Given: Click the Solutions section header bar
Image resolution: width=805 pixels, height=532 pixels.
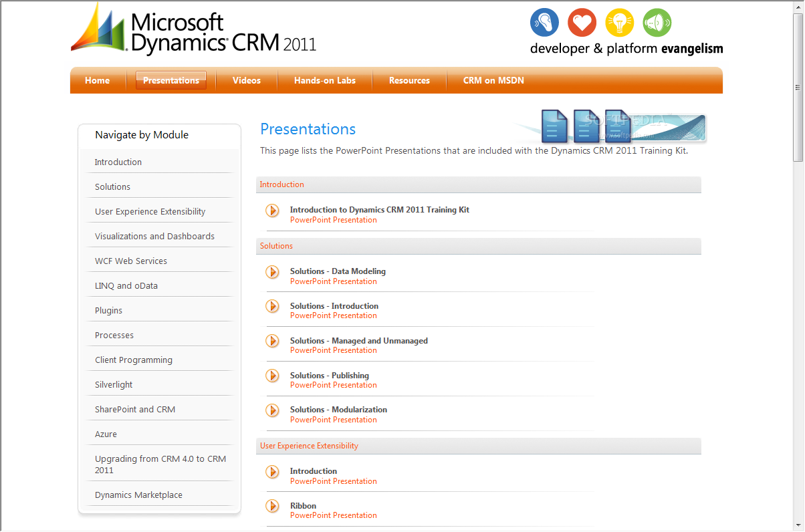Looking at the screenshot, I should pyautogui.click(x=479, y=246).
